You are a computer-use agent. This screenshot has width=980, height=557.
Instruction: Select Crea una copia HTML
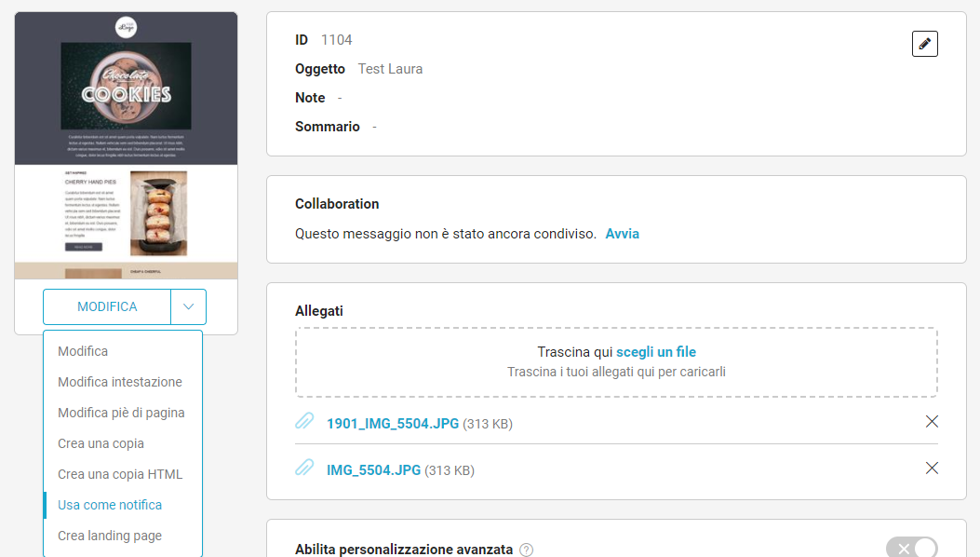pos(120,474)
